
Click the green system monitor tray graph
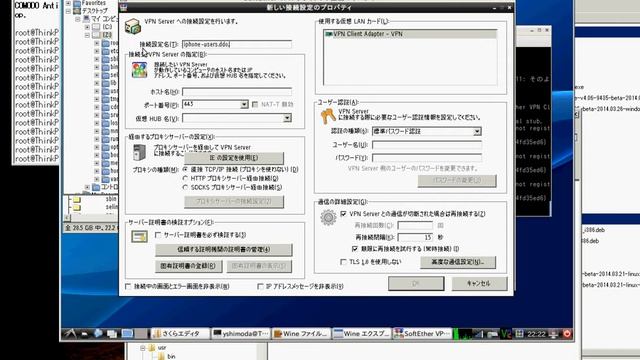tap(462, 333)
